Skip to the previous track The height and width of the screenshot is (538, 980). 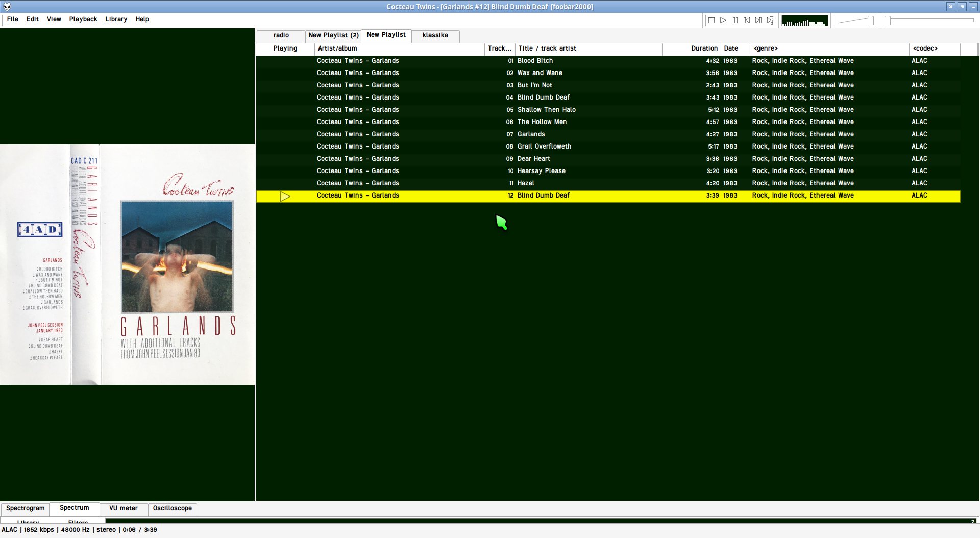point(747,20)
